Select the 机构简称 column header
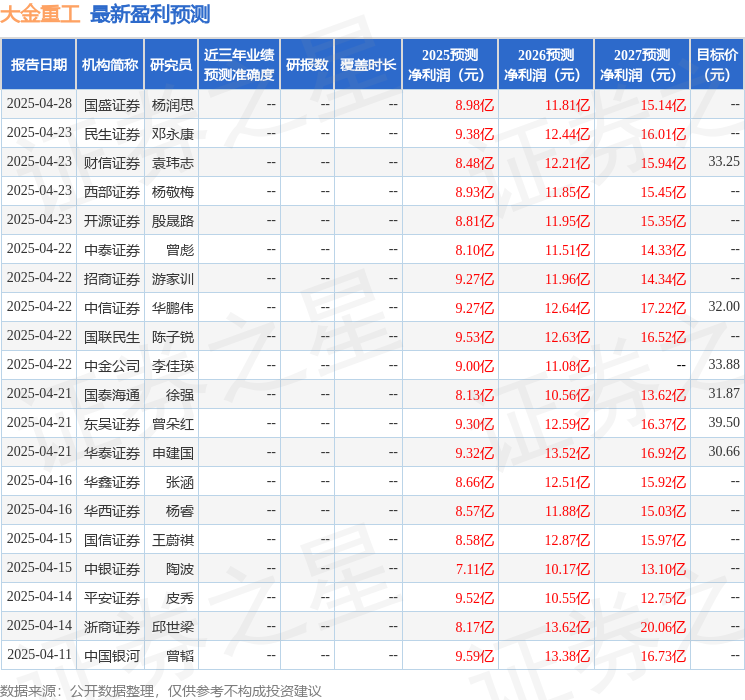Screen dimensions: 745x700 point(110,65)
